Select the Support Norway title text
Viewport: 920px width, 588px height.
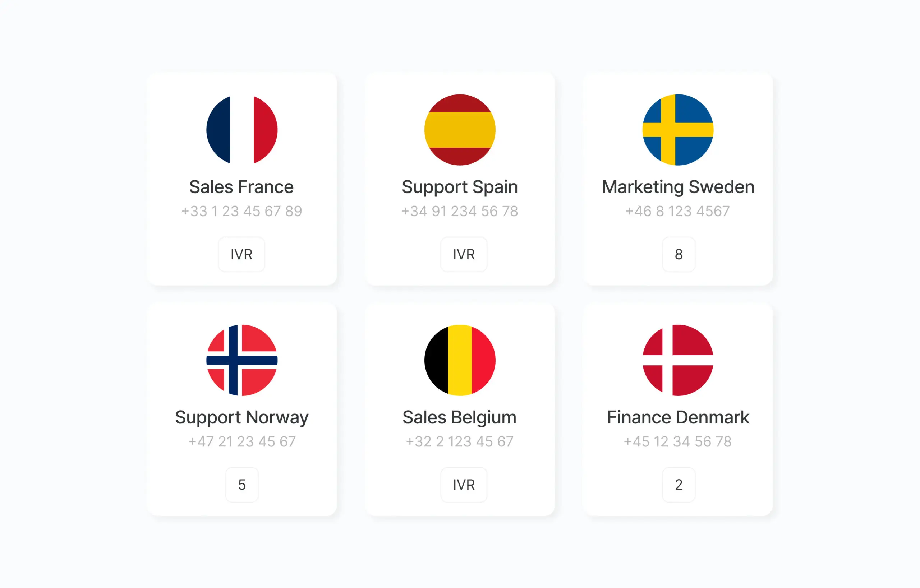click(242, 417)
